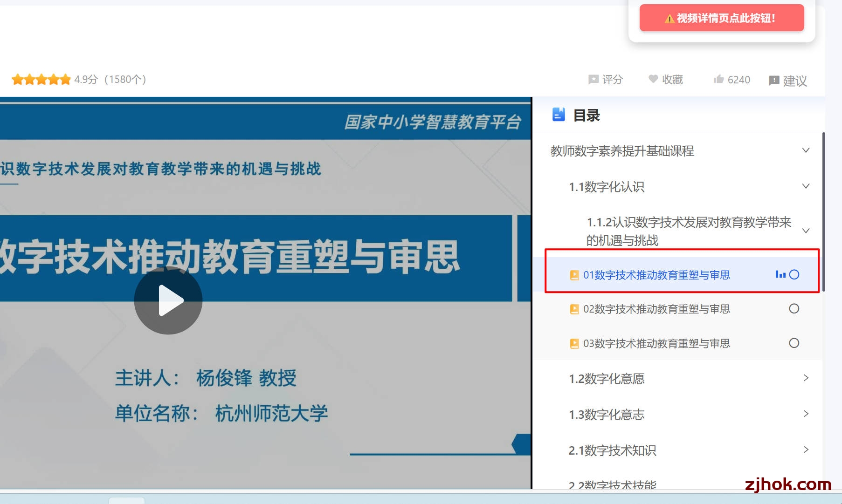Select the 2.1数字技术知识 catalog item
Image resolution: width=842 pixels, height=504 pixels.
pos(612,450)
